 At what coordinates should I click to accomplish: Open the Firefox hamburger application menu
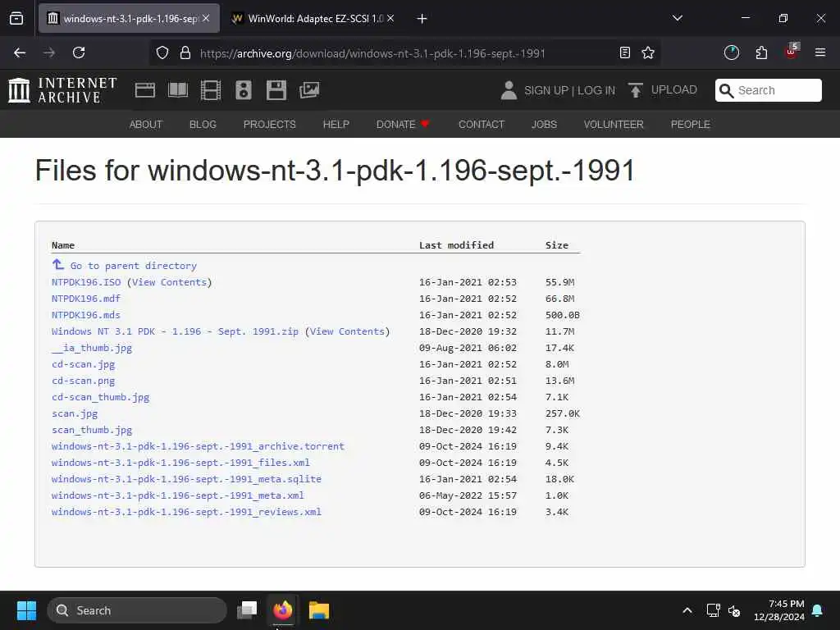[x=820, y=52]
